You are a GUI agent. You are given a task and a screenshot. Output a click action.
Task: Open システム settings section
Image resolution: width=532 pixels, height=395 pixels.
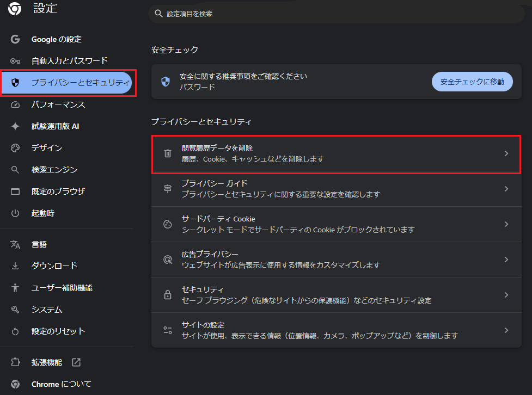47,310
